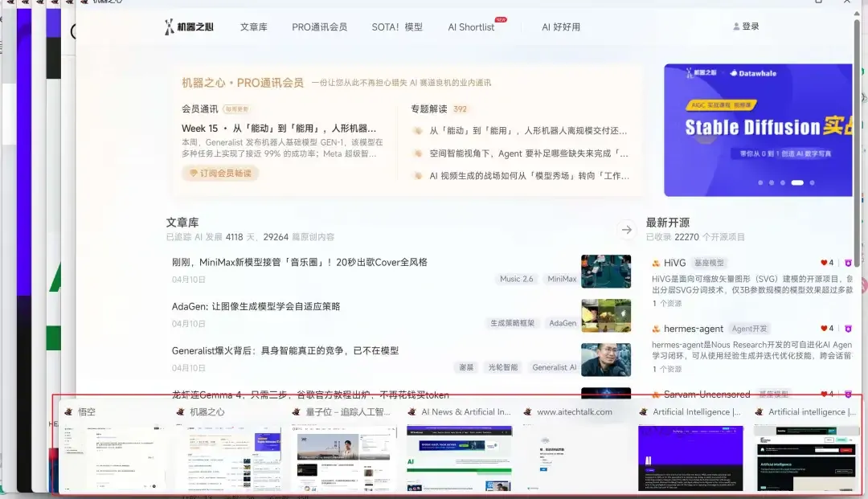Click the page vertical scrollbar thumb
The height and width of the screenshot is (499, 868).
(x=857, y=144)
